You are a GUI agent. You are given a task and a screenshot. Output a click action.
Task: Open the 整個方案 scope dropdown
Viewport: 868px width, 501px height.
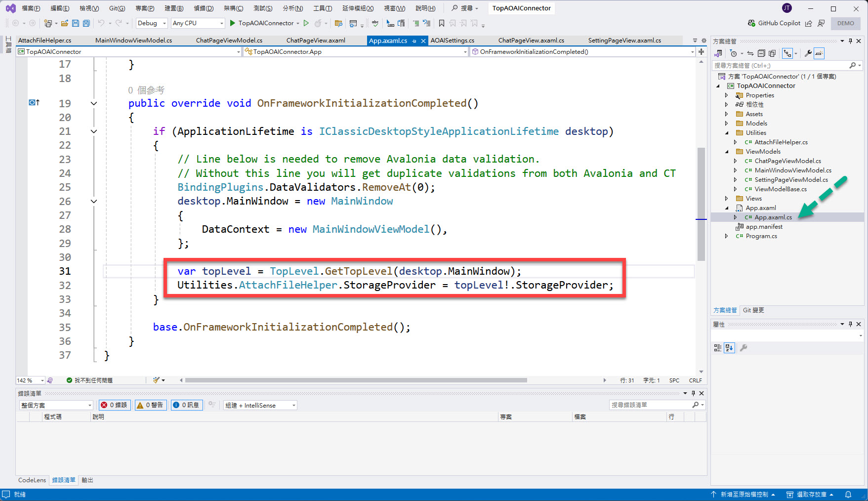tap(56, 405)
